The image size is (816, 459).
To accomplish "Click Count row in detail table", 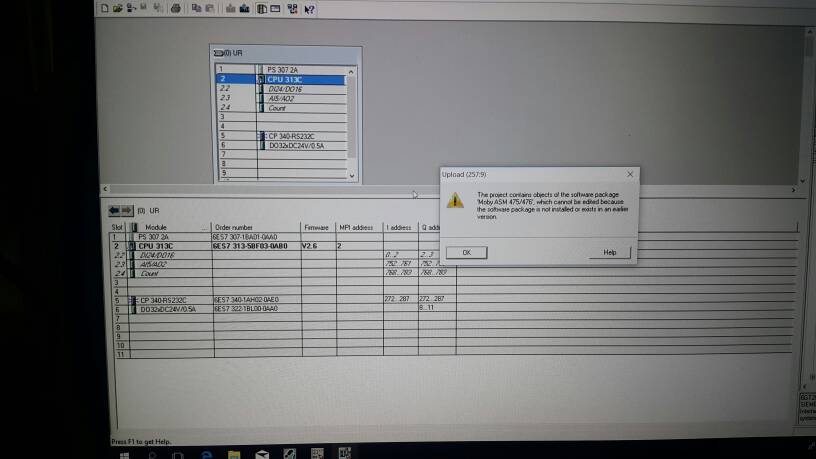I will click(284, 273).
